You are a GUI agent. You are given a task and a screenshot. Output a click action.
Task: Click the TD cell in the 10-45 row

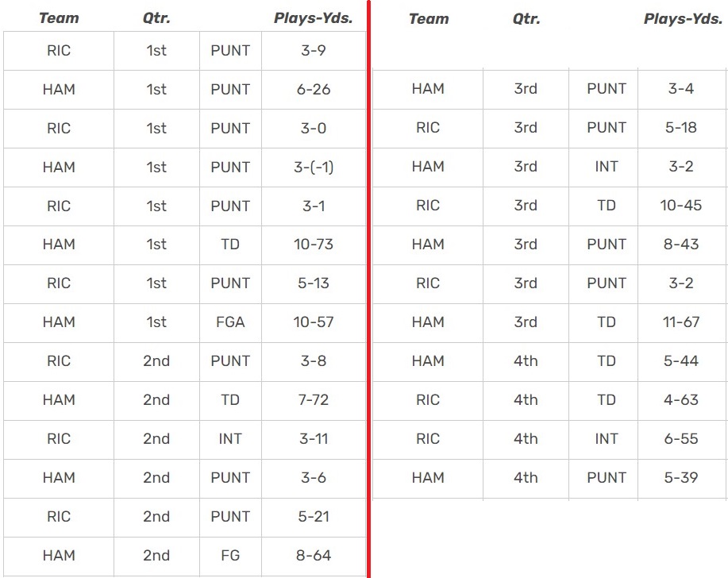pos(607,206)
